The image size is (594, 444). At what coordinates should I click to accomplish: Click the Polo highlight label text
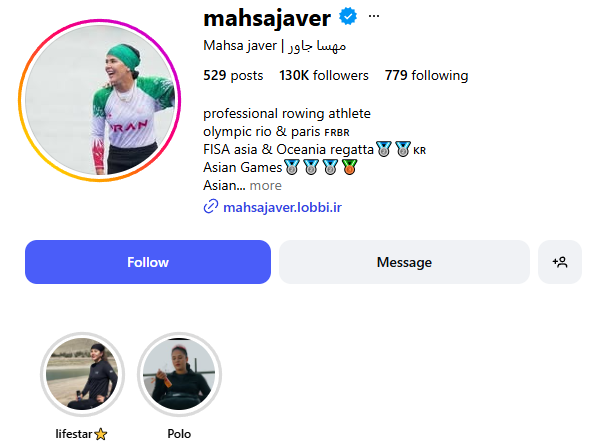179,434
